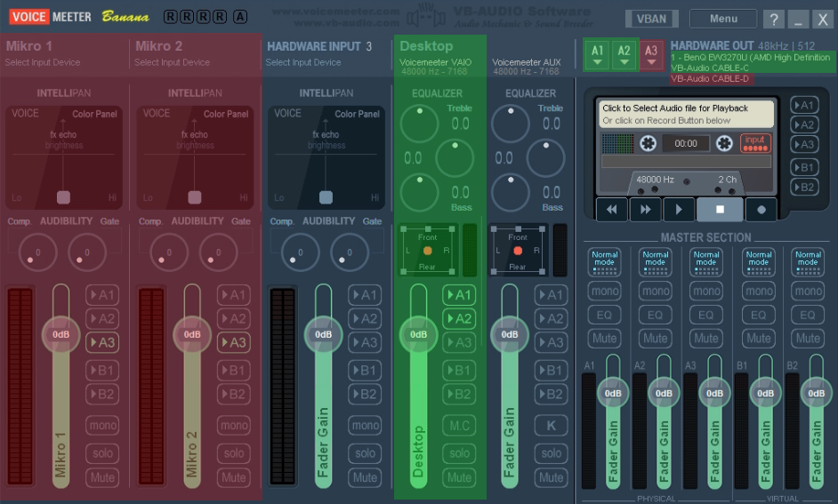Click the Voicemeeter AUX Front/Rear panner pad
The width and height of the screenshot is (838, 504).
518,251
